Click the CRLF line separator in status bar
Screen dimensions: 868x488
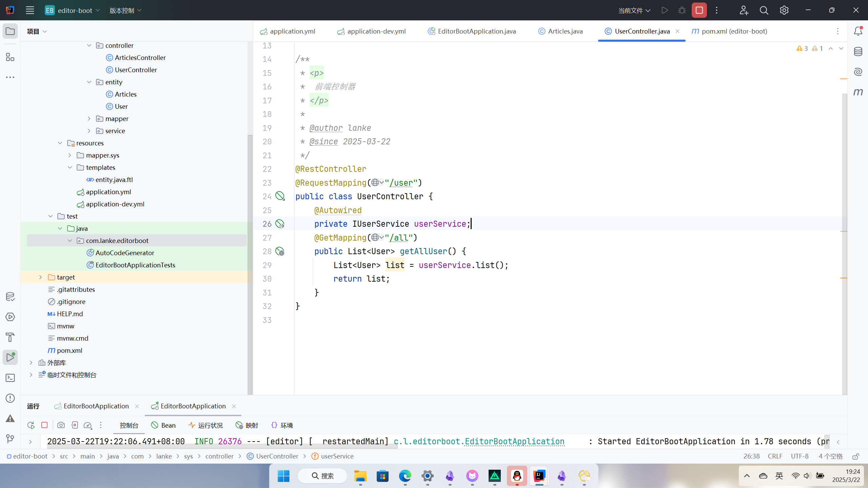coord(775,456)
